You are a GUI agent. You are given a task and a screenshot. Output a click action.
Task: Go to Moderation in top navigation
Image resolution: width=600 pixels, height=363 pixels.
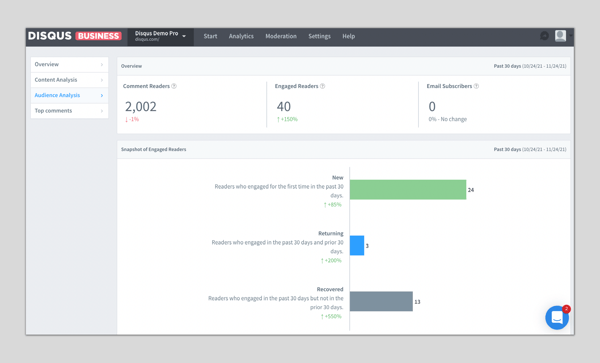click(x=281, y=36)
